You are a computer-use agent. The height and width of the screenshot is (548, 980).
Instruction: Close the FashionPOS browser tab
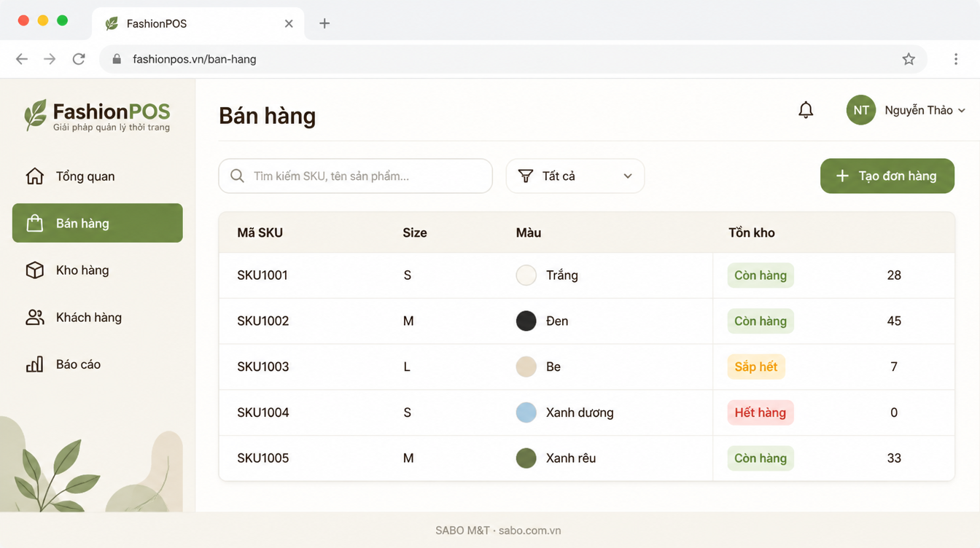(289, 24)
